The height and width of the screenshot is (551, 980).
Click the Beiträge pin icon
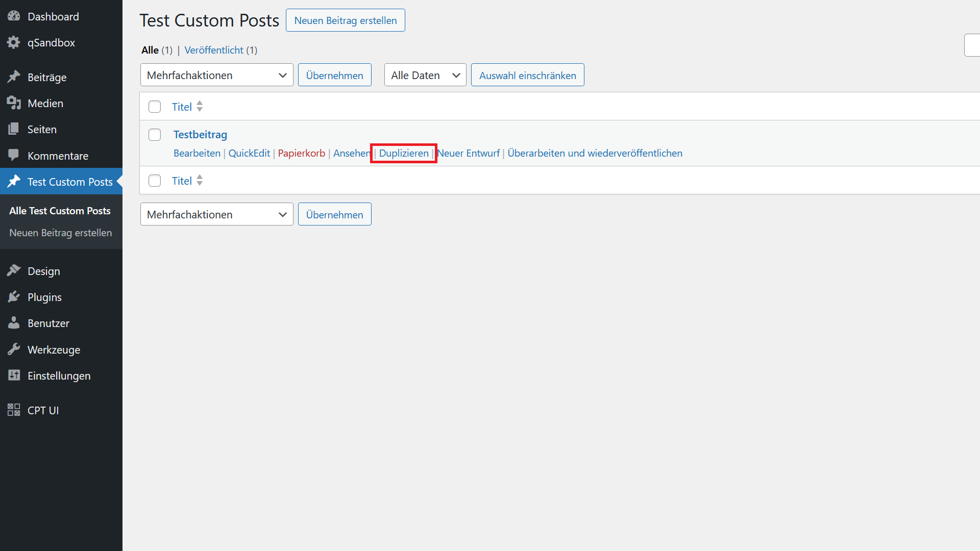[14, 77]
